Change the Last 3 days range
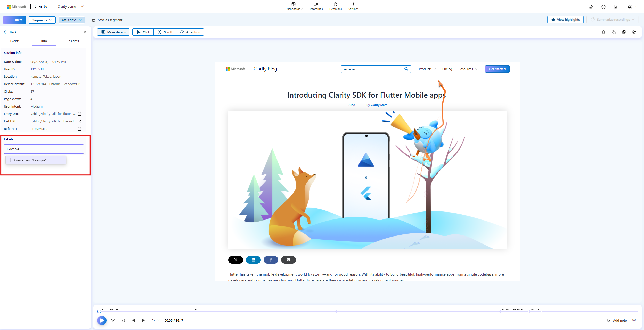 pyautogui.click(x=71, y=20)
